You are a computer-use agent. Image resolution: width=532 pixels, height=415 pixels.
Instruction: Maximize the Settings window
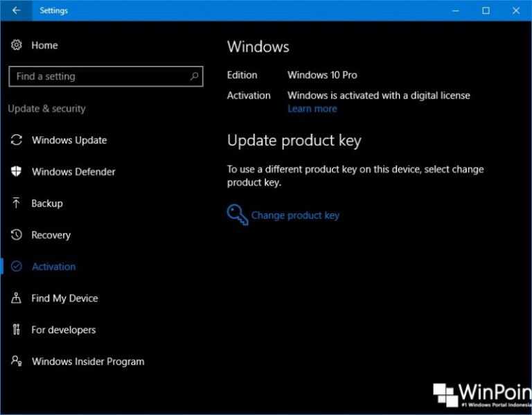point(486,10)
